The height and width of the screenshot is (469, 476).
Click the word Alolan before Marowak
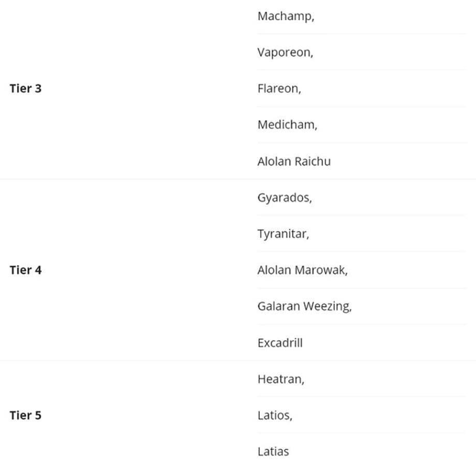[x=274, y=270]
